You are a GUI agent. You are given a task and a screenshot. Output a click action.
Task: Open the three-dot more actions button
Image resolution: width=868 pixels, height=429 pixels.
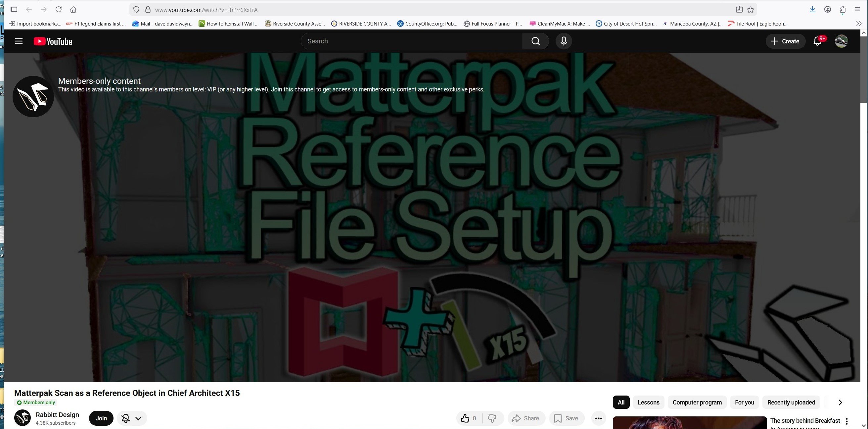[598, 418]
